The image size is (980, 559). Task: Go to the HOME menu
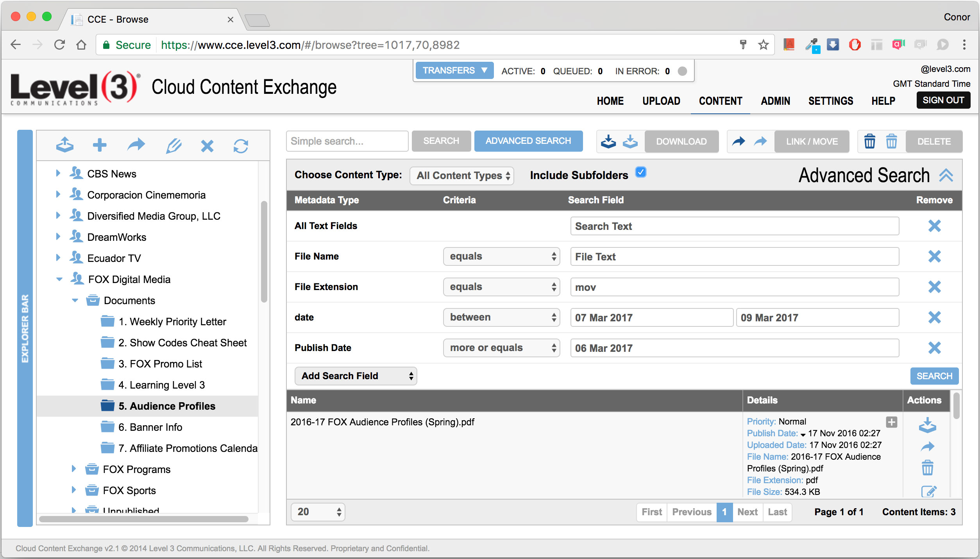(610, 101)
